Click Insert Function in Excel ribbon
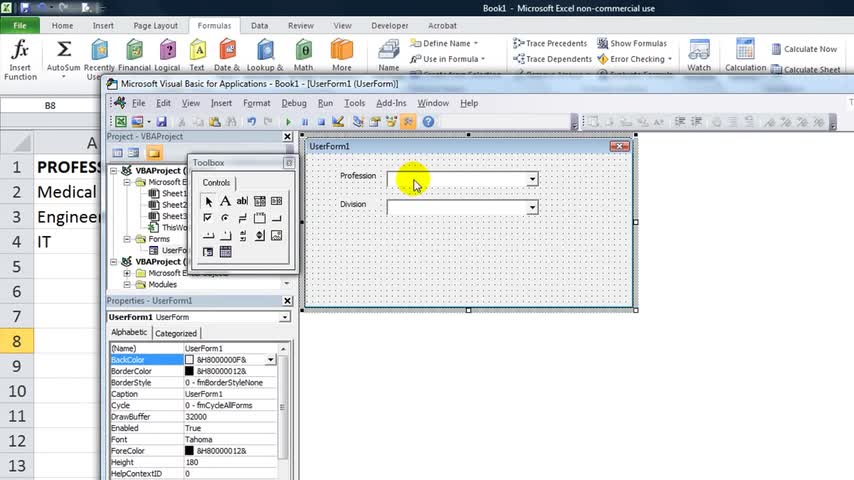The height and width of the screenshot is (480, 854). [x=20, y=60]
